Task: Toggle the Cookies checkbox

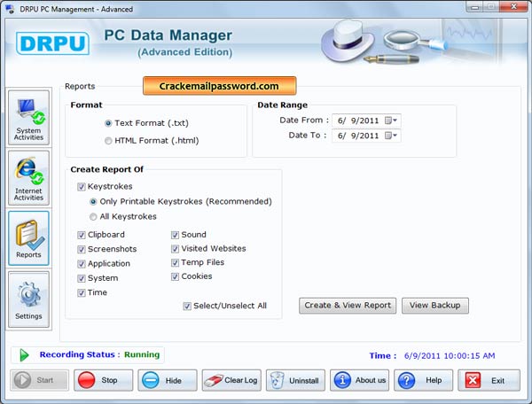Action: point(175,276)
